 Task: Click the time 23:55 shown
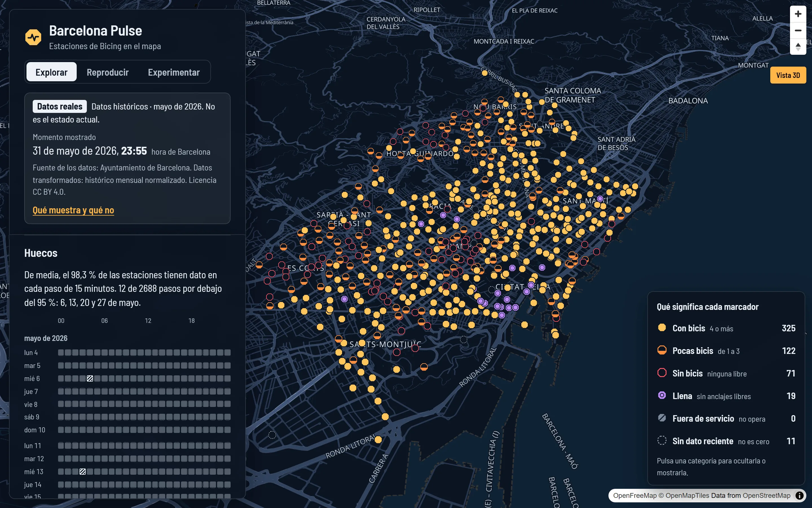(134, 151)
